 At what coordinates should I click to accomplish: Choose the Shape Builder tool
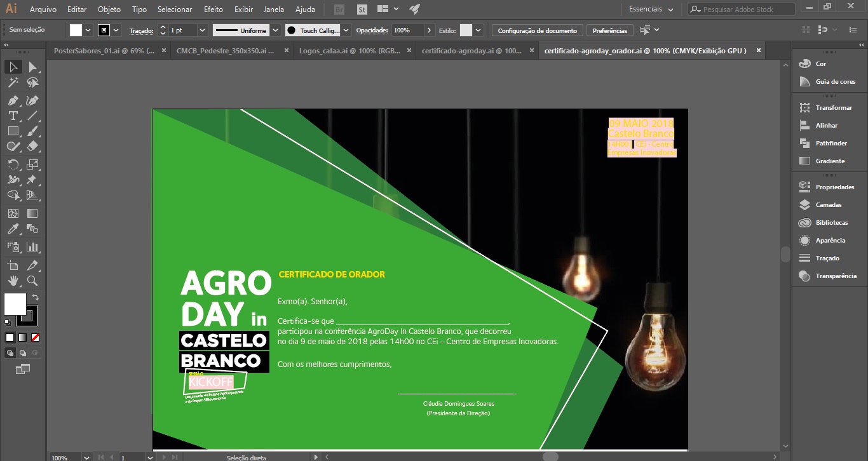tap(13, 195)
